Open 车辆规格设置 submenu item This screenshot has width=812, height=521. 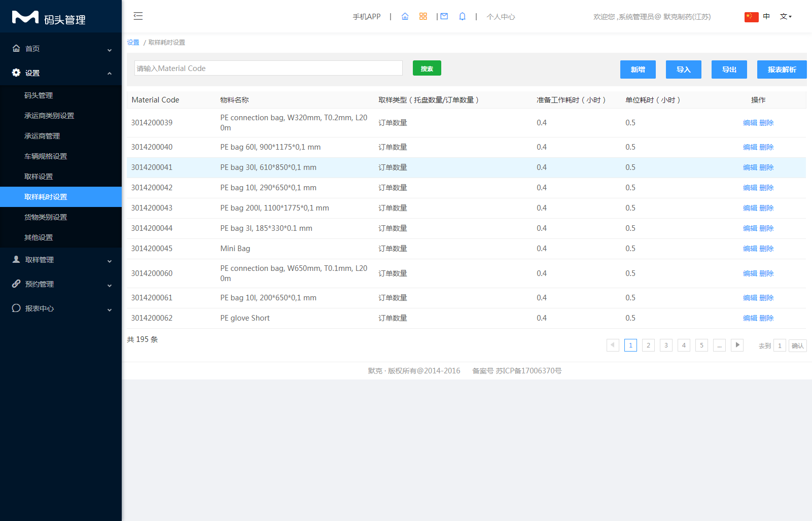pyautogui.click(x=61, y=156)
